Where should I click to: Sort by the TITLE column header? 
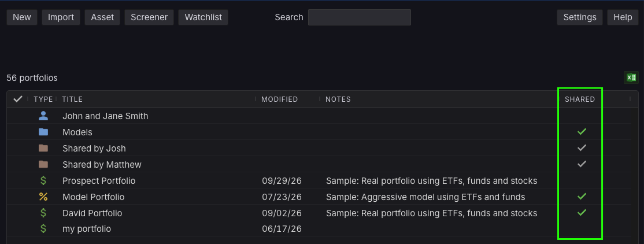(x=72, y=99)
